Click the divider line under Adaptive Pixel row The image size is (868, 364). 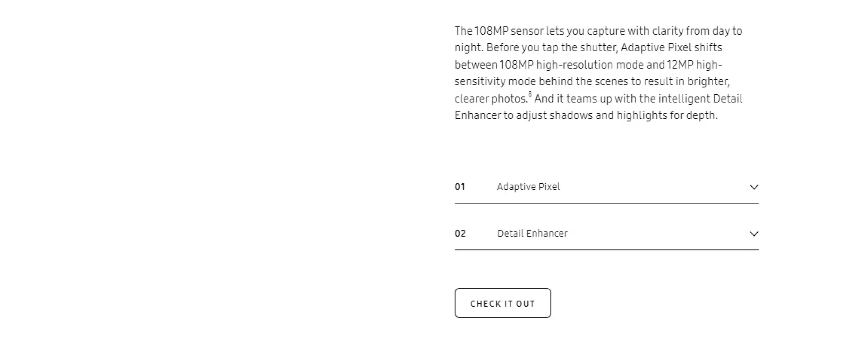click(x=606, y=204)
